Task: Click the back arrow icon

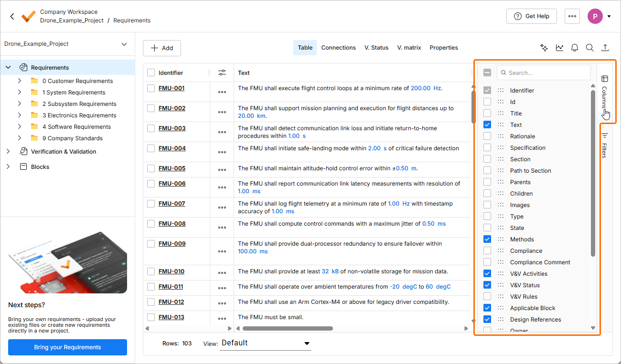Action: [12, 16]
